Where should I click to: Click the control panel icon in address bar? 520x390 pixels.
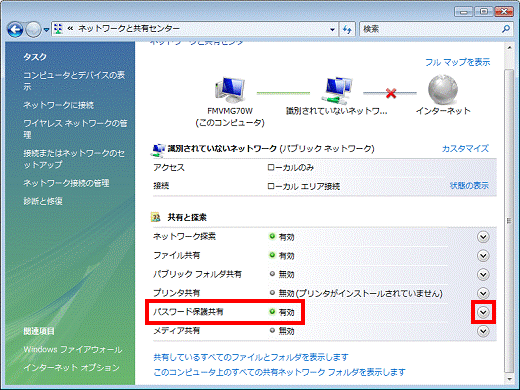click(58, 29)
